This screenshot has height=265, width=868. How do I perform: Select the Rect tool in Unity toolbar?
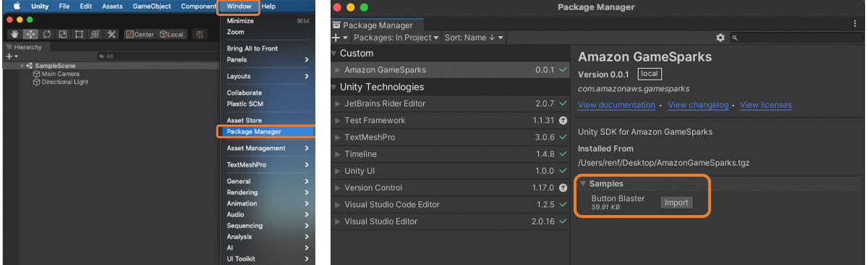(x=79, y=34)
